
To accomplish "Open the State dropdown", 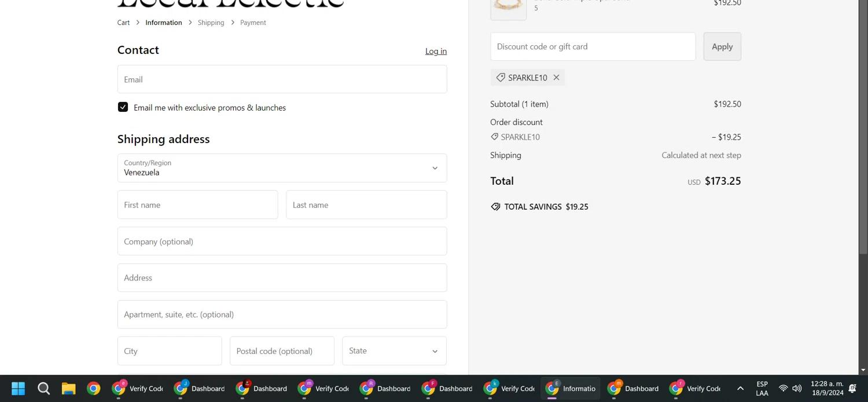I will coord(394,351).
